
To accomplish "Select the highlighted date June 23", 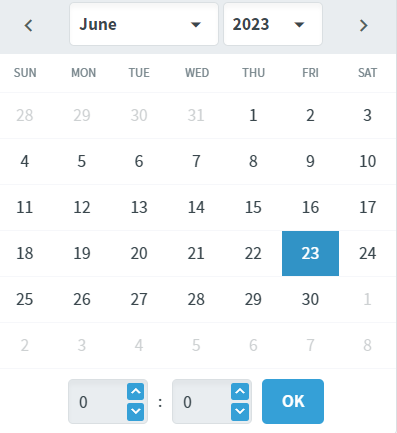I will click(310, 253).
